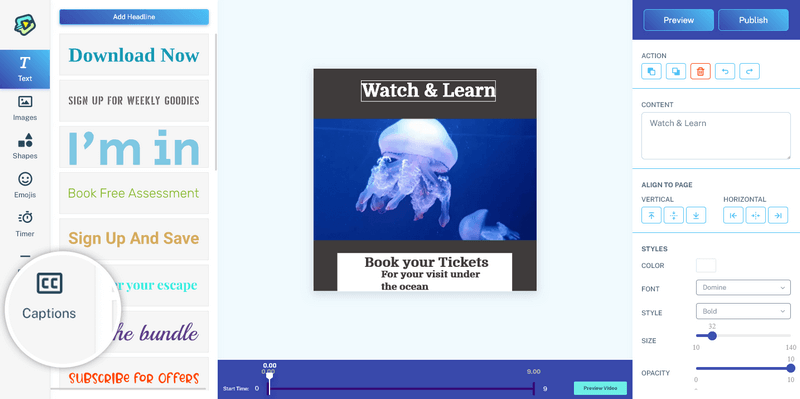Expand the Font dropdown showing Domine
Image resolution: width=800 pixels, height=399 pixels.
click(743, 287)
